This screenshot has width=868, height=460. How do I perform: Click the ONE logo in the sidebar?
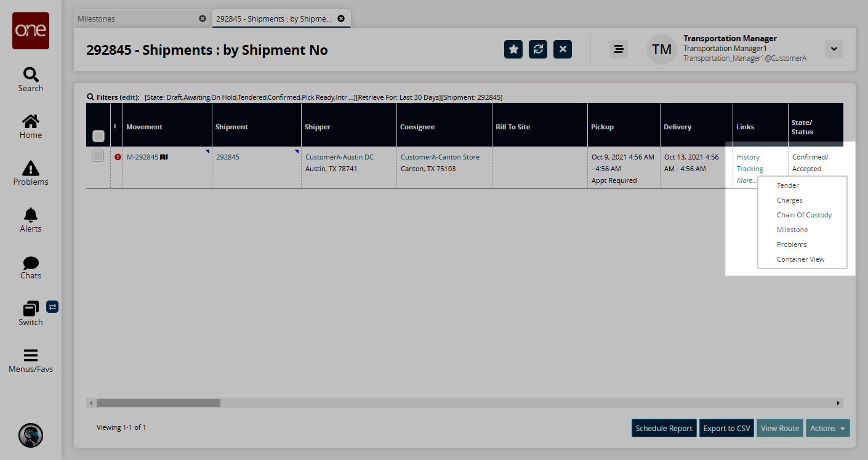coord(31,31)
